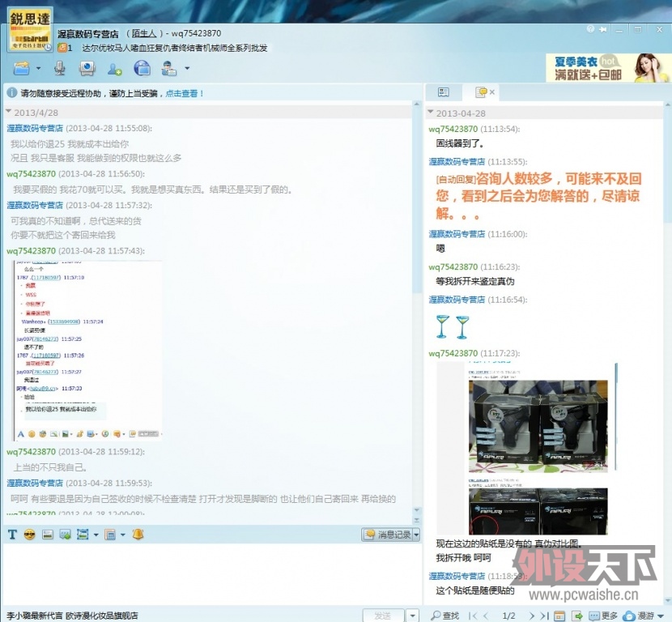Open calendar date picker in history panel
Image resolution: width=672 pixels, height=622 pixels.
562,616
